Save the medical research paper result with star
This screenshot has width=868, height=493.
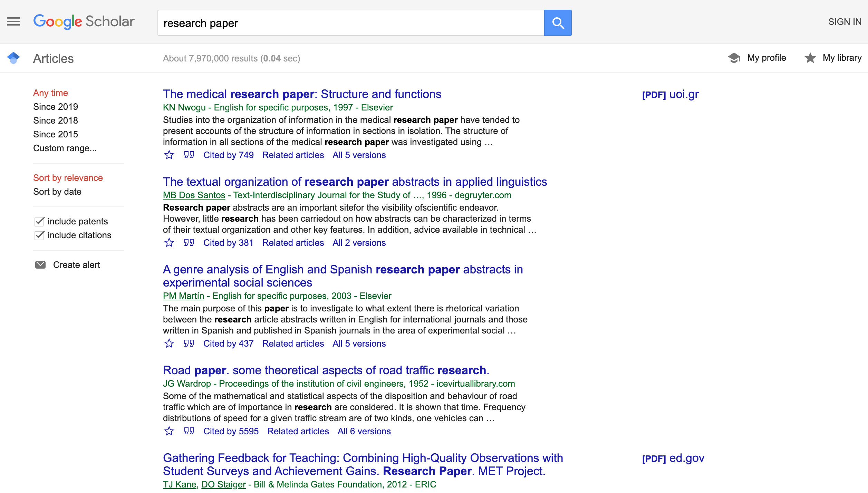169,155
